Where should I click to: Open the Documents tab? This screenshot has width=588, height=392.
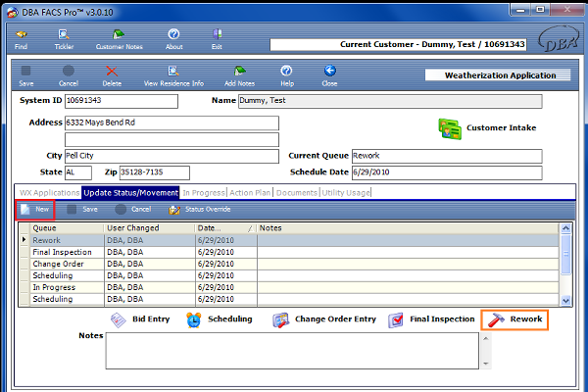tap(297, 193)
